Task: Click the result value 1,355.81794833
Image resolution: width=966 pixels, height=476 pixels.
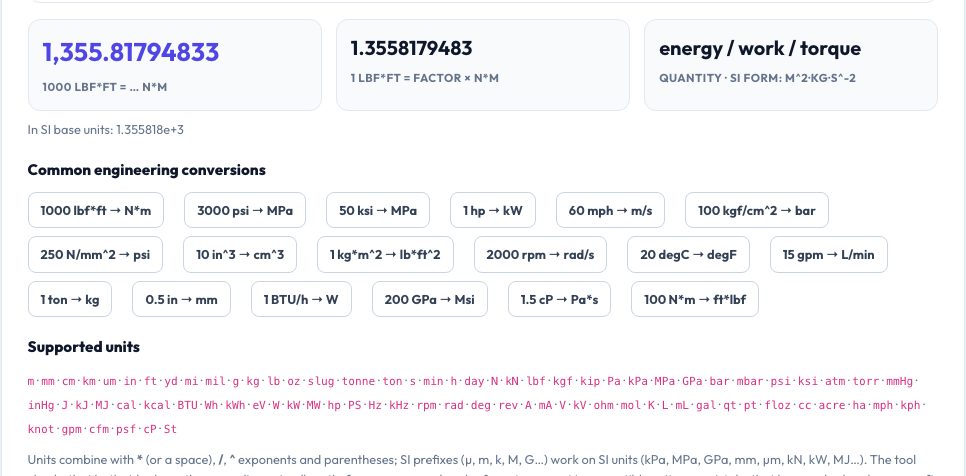Action: pyautogui.click(x=131, y=52)
